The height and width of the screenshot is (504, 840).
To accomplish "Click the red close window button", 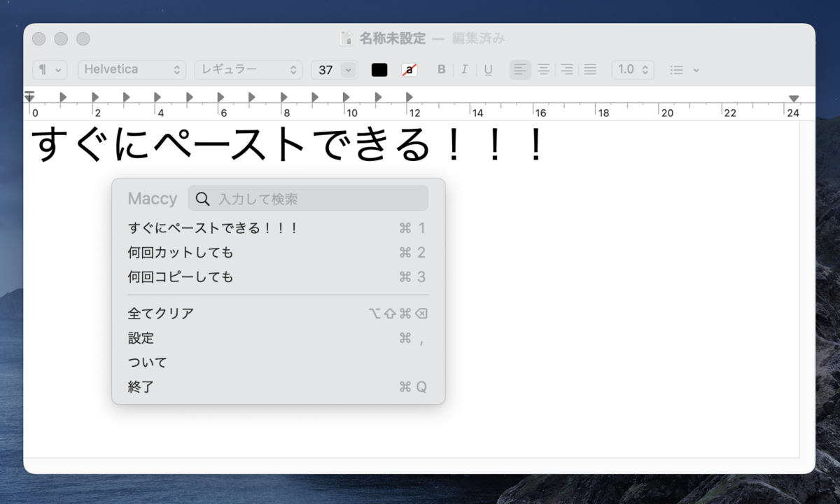I will 39,39.
